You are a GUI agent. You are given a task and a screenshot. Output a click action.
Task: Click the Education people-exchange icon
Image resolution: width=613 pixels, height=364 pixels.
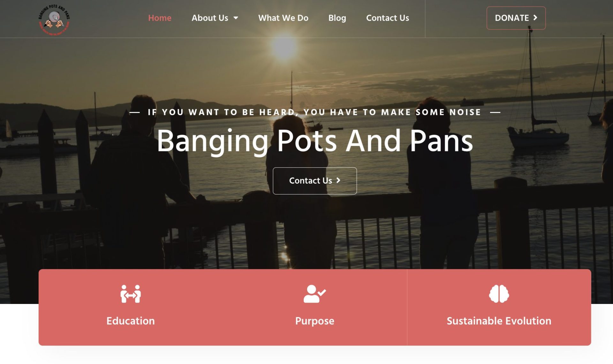click(x=131, y=294)
